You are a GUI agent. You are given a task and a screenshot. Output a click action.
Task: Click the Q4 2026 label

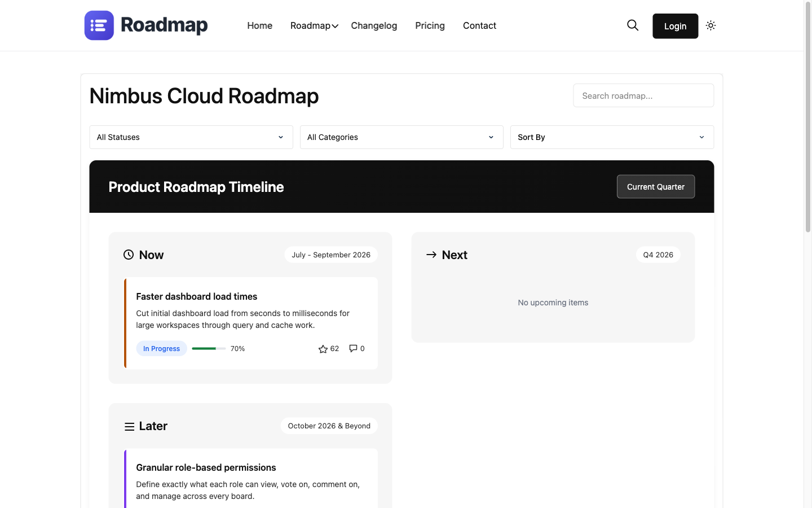pyautogui.click(x=658, y=255)
